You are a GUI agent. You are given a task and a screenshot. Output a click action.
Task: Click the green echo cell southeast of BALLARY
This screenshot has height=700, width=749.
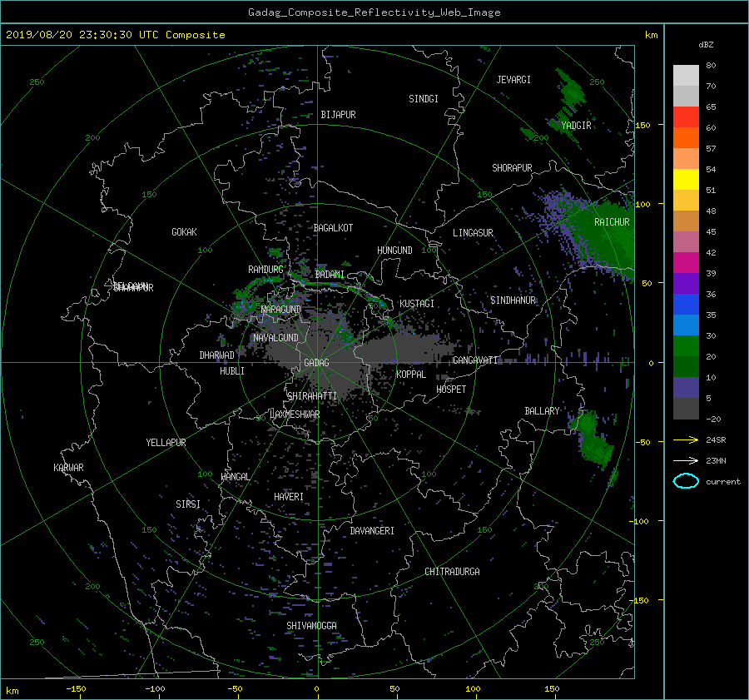click(x=593, y=438)
